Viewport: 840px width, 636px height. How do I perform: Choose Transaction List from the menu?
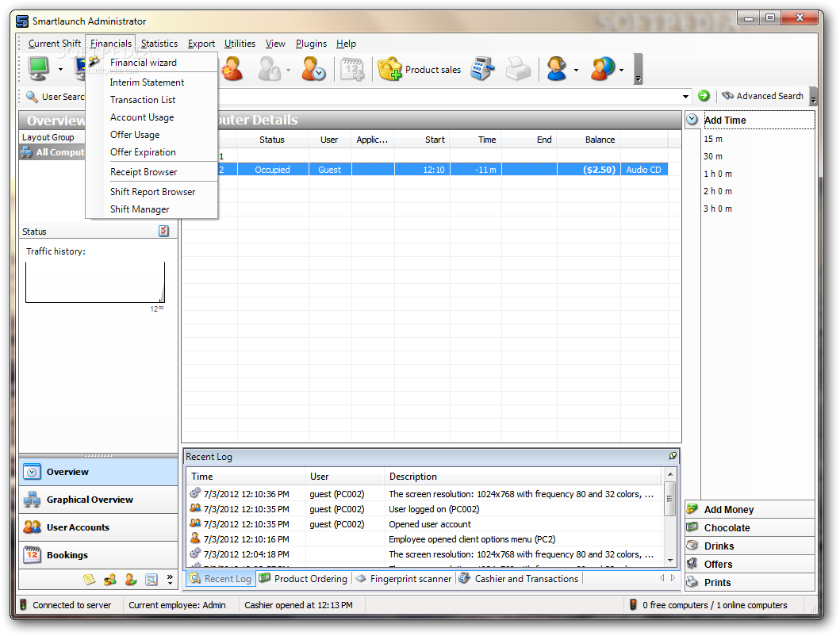[152, 100]
